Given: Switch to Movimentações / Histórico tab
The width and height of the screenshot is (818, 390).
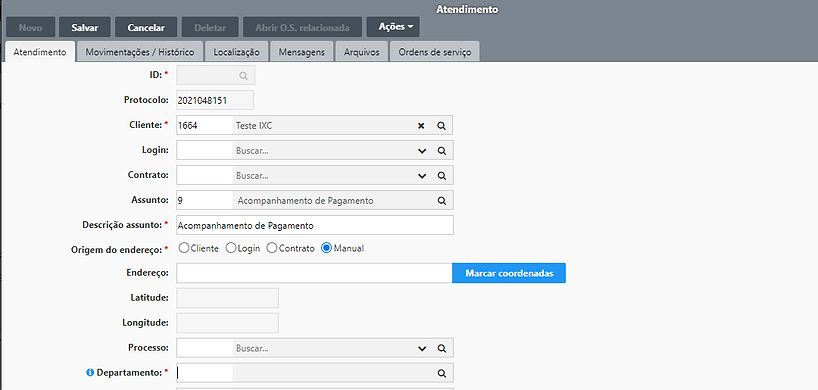Looking at the screenshot, I should click(x=140, y=52).
